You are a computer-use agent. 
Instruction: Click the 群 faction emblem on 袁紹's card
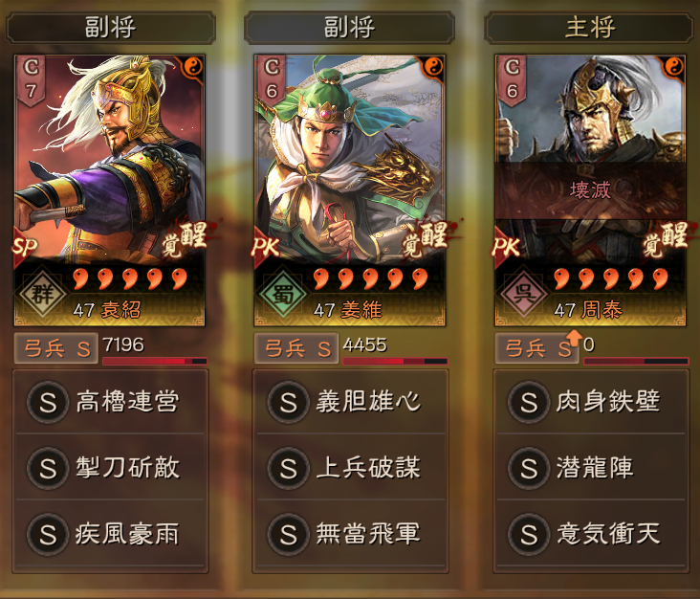[x=43, y=294]
